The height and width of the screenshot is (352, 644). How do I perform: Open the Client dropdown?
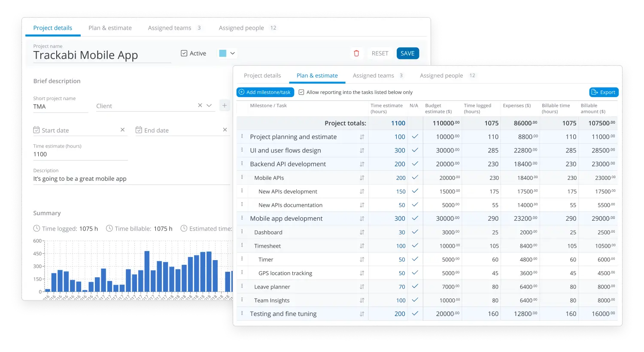[209, 105]
